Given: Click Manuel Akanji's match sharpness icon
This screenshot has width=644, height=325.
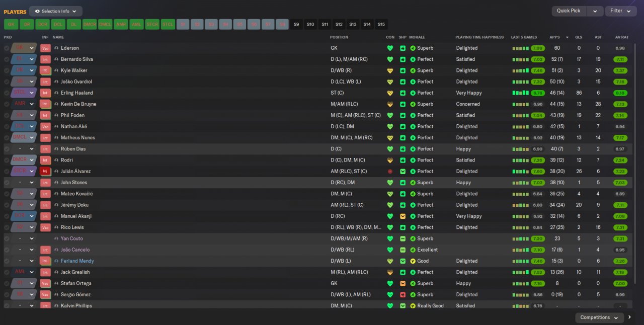Looking at the screenshot, I should coord(403,216).
